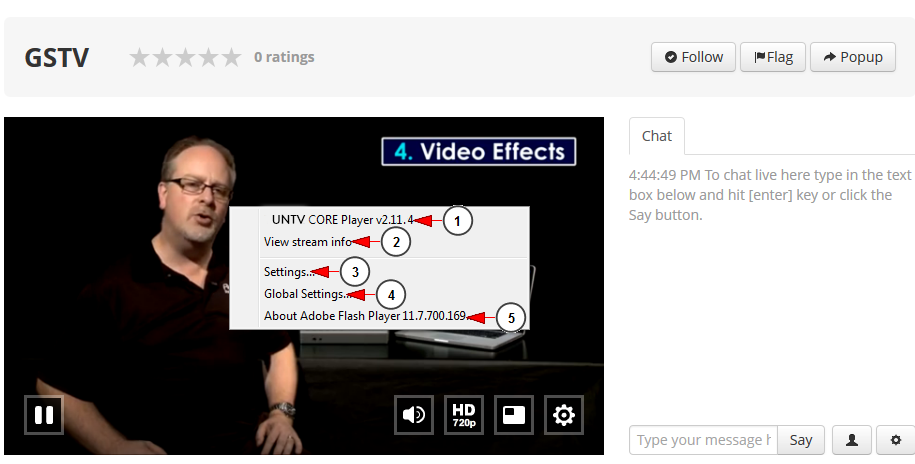Click the 4:44:49 PM chat system message
915x464 pixels.
click(x=770, y=195)
